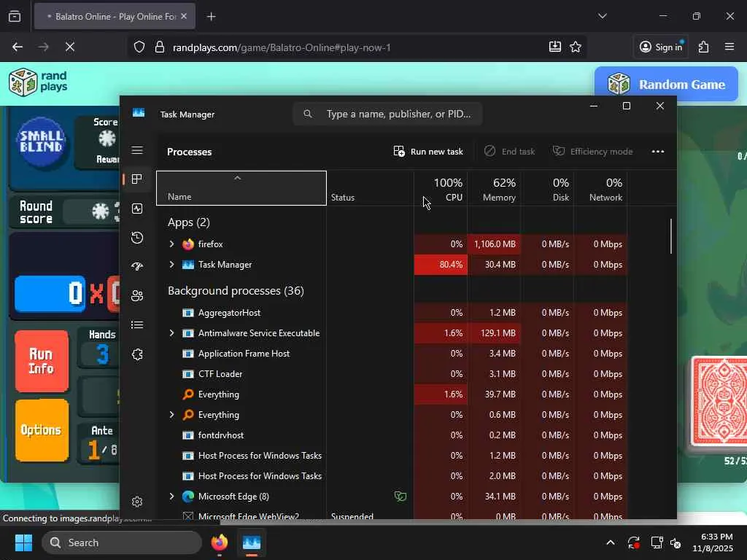Open Task Manager navigation hamburger menu
The width and height of the screenshot is (747, 560).
point(137,150)
